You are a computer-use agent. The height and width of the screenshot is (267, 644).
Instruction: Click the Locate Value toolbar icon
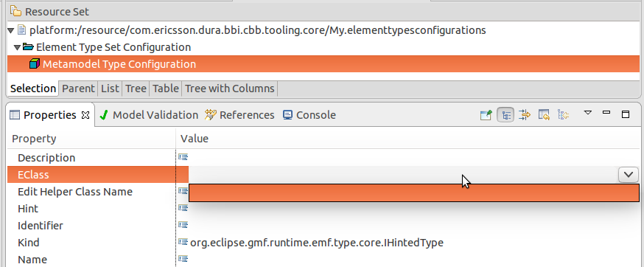(563, 115)
